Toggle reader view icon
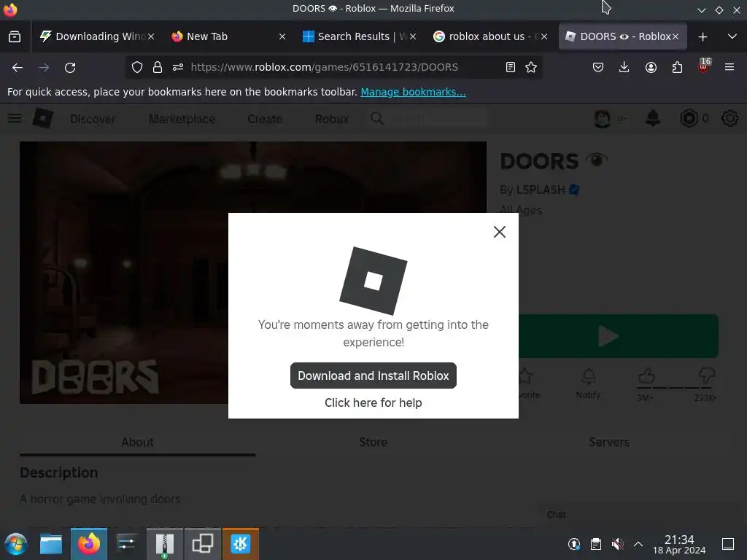Viewport: 747px width, 560px height. tap(510, 68)
